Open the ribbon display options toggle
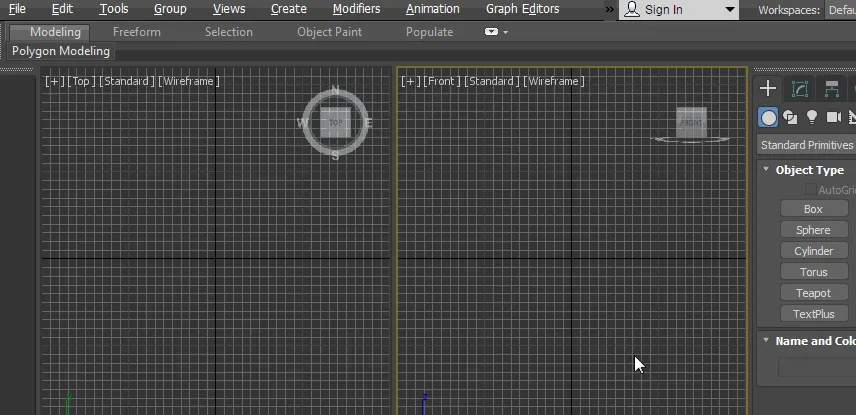The height and width of the screenshot is (415, 856). tap(496, 32)
